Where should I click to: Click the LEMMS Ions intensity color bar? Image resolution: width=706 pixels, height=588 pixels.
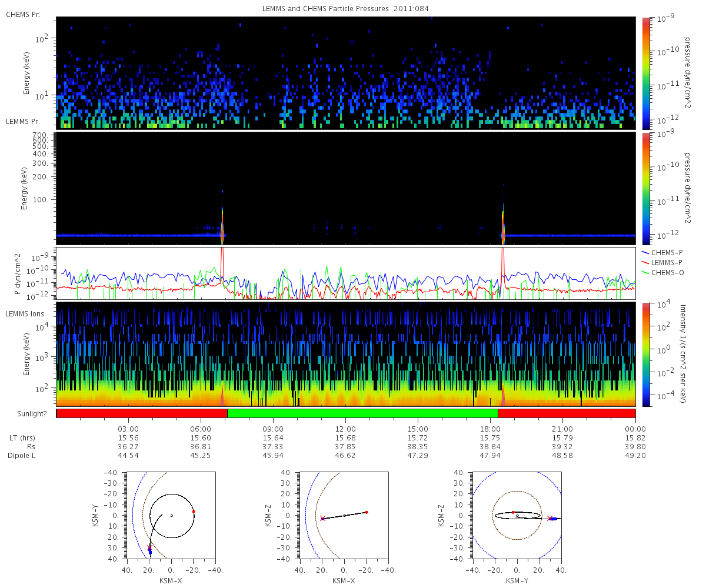point(645,354)
